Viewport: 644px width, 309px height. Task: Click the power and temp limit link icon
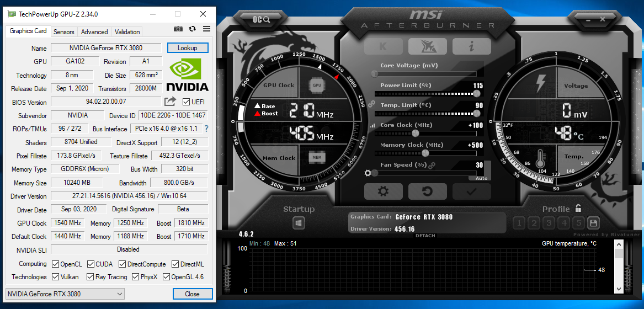[372, 104]
